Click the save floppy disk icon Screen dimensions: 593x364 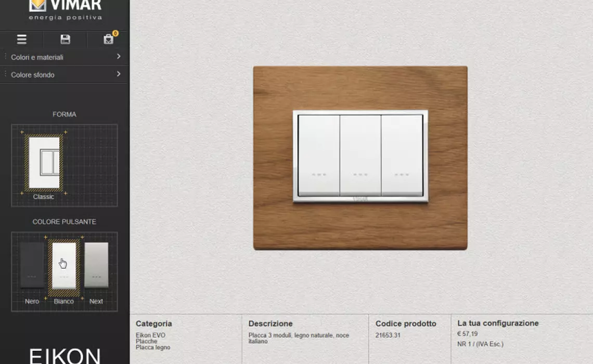point(65,40)
